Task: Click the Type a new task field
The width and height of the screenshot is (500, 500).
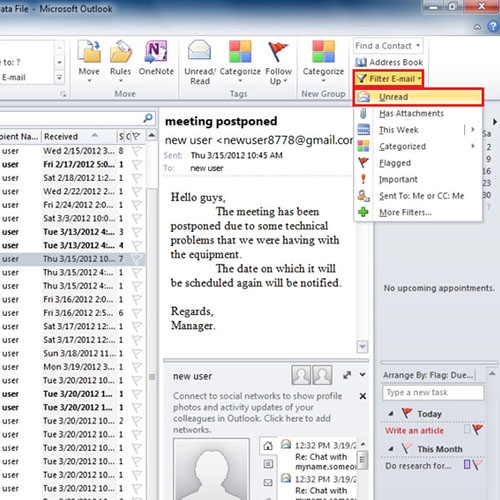Action: (x=433, y=392)
